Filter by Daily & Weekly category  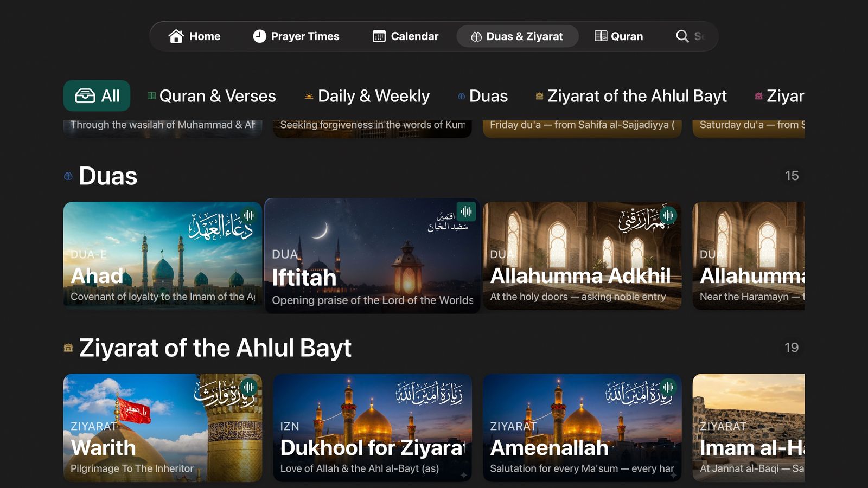point(367,96)
